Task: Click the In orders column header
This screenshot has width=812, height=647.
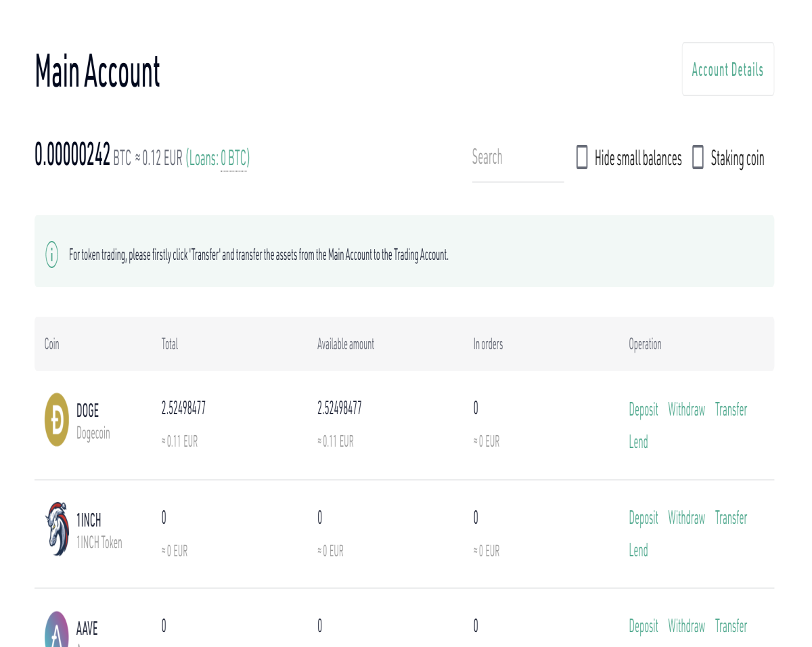Action: click(x=488, y=344)
